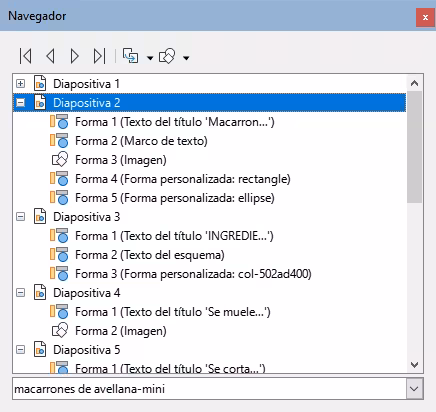Click shape icon of Forma 1 'INGREDIE...'
The width and height of the screenshot is (436, 412).
click(x=59, y=236)
